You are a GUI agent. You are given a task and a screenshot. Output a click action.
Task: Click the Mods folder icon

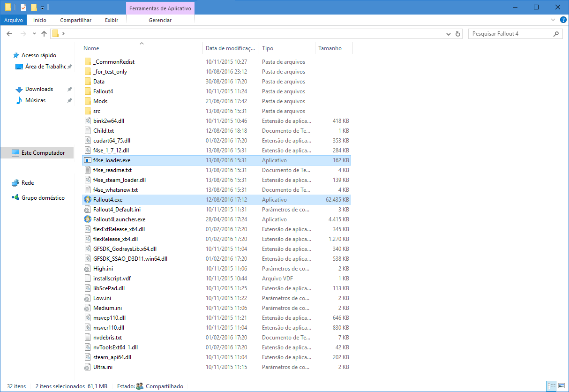coord(87,101)
